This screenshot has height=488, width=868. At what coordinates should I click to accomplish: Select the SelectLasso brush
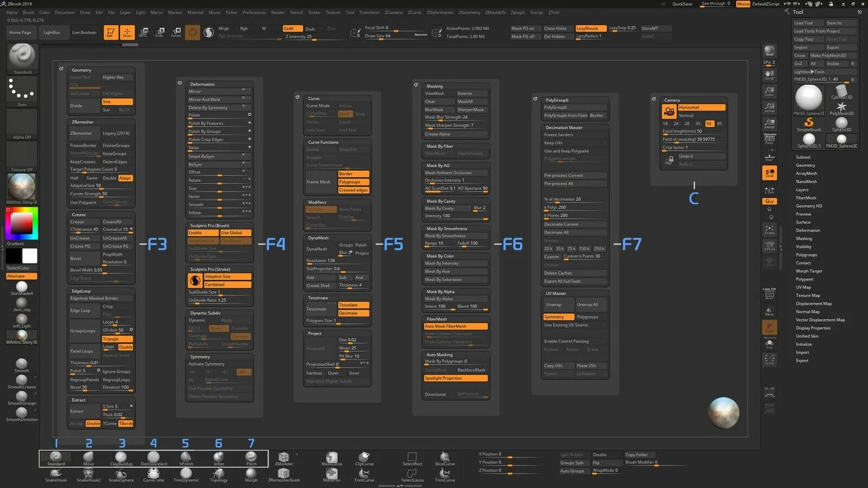tap(412, 476)
